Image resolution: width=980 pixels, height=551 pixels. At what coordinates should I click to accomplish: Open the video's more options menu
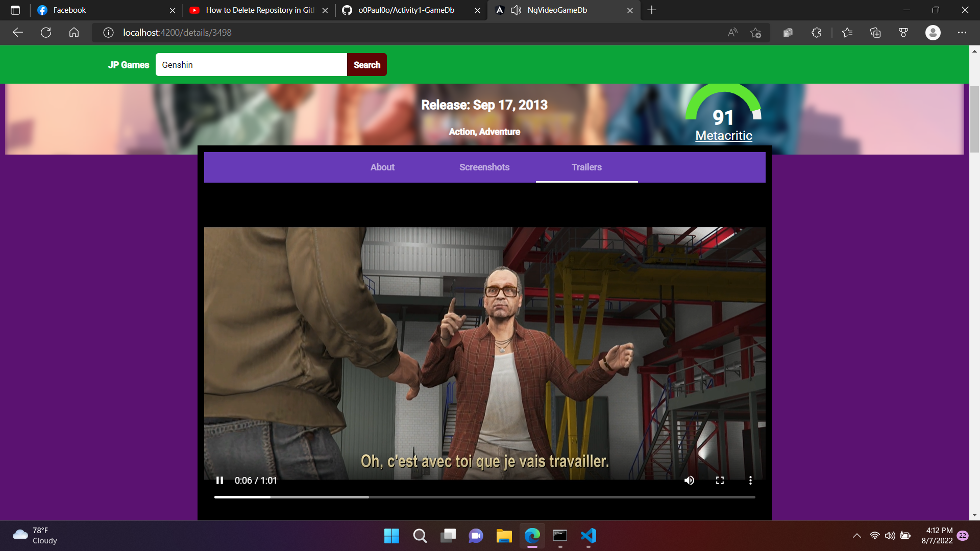pos(750,480)
